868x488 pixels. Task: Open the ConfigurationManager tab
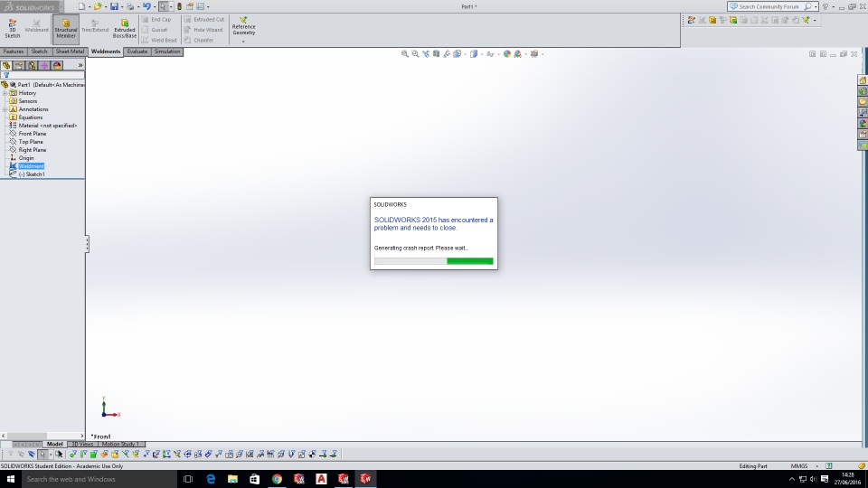point(32,65)
